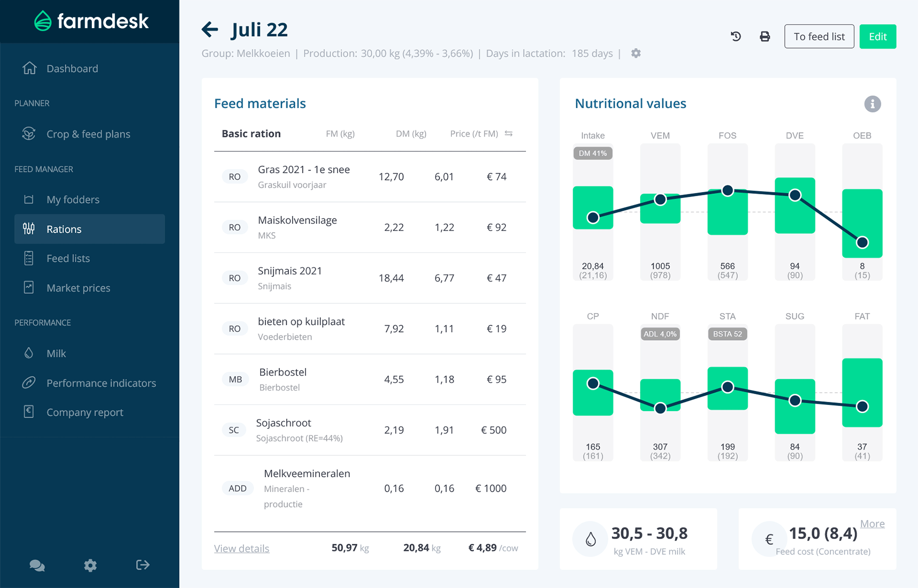Screen dimensions: 918x588
Task: Click the To feed list button
Action: pyautogui.click(x=819, y=37)
